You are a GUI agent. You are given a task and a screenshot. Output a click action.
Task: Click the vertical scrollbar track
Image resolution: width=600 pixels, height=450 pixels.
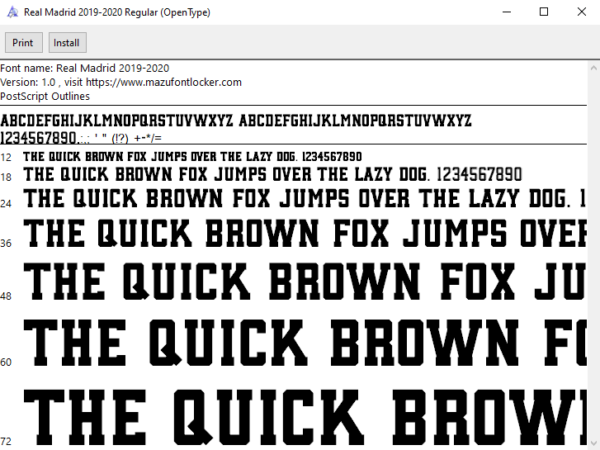click(x=593, y=256)
